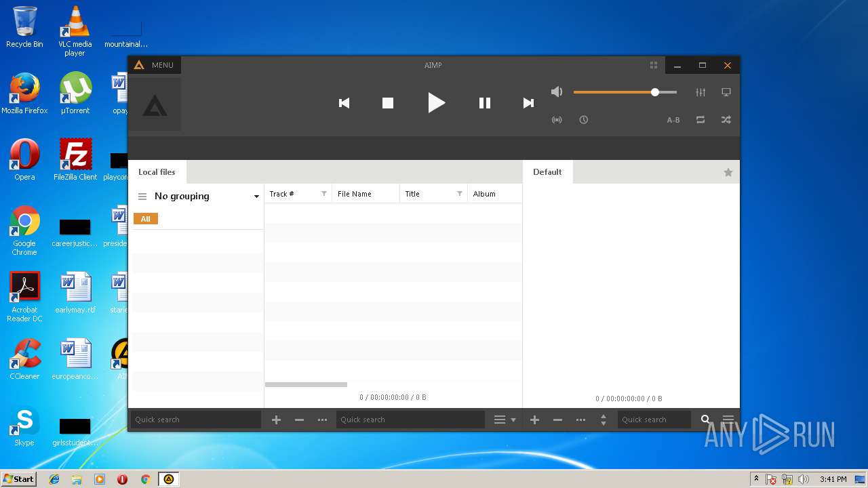Open VLC media player desktop shortcut

[75, 31]
